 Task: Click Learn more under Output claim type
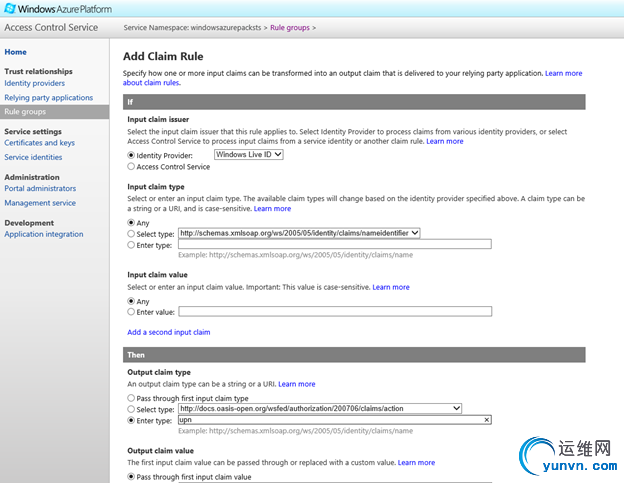(x=297, y=384)
